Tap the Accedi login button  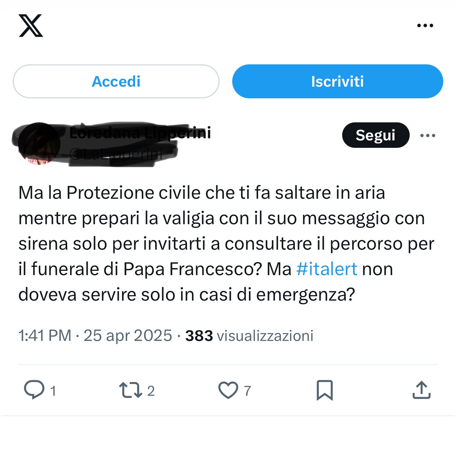pyautogui.click(x=116, y=81)
